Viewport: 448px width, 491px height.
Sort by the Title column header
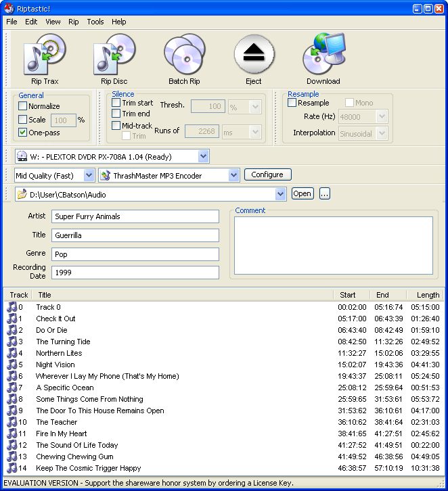pyautogui.click(x=183, y=295)
